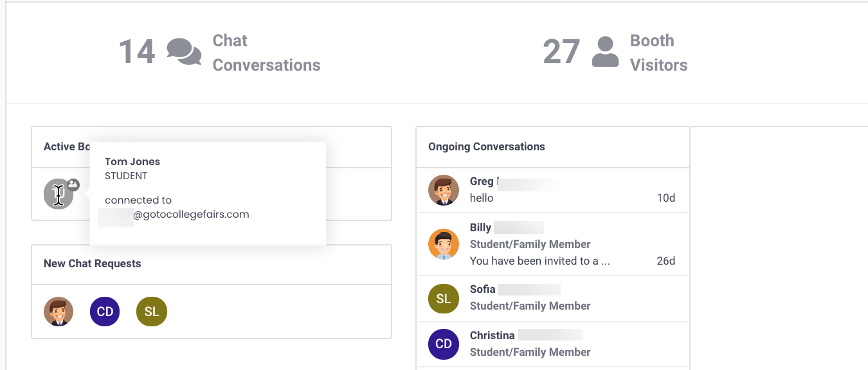
Task: Click the gray visitor avatar under Active Booth Visitors
Action: pos(58,194)
